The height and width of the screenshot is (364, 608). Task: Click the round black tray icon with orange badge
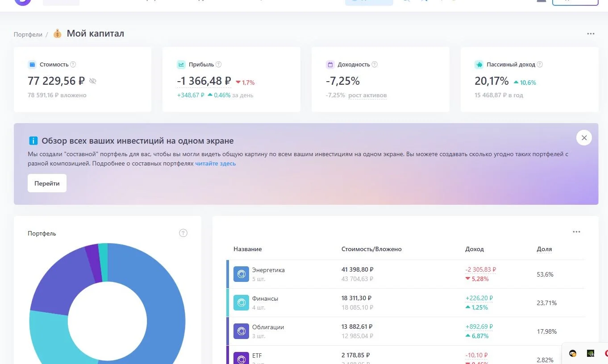573,353
